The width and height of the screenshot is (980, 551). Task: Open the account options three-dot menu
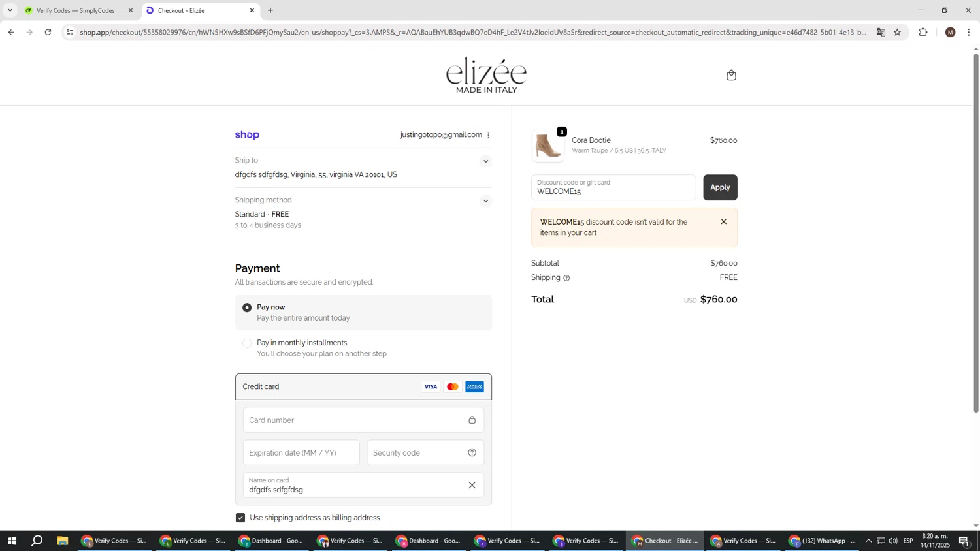click(489, 135)
